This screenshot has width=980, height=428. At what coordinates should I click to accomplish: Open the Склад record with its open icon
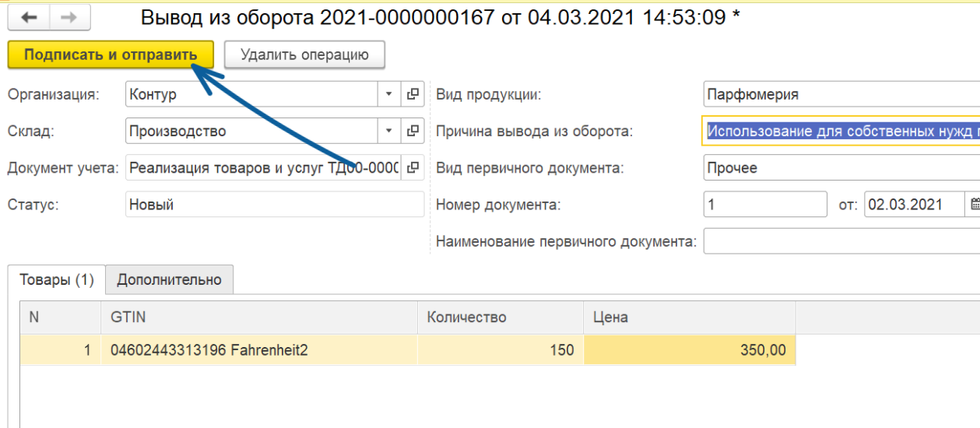[x=413, y=131]
